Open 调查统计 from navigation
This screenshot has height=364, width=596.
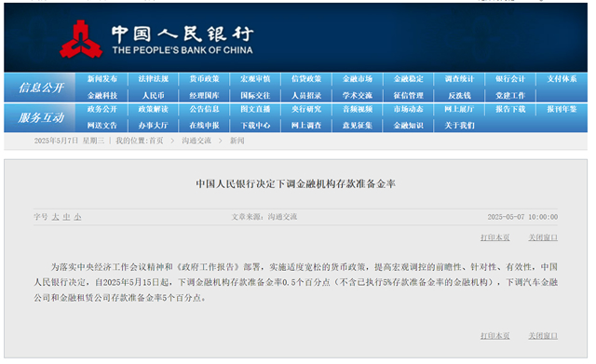[x=459, y=79]
